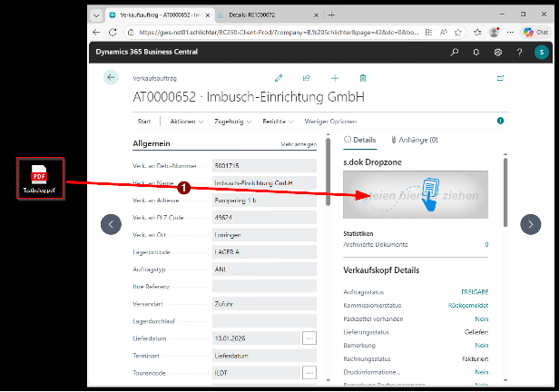Open the browser profile avatar
The height and width of the screenshot is (392, 559).
tap(494, 33)
